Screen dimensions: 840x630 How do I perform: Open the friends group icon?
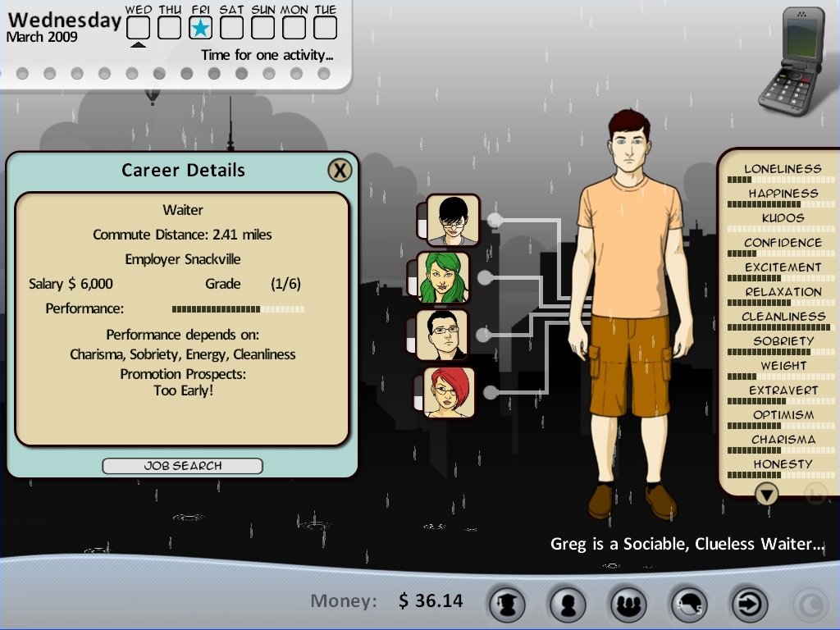[x=628, y=604]
